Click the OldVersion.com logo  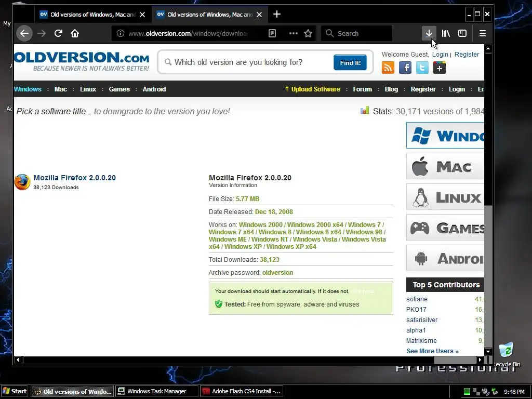[82, 61]
